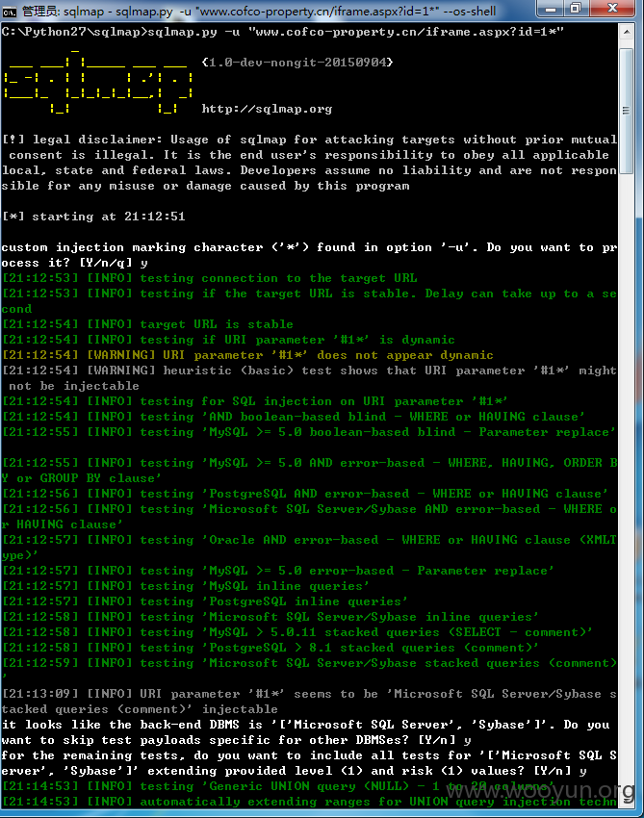Minimize the sqlmap console window
The height and width of the screenshot is (818, 644).
pyautogui.click(x=551, y=9)
